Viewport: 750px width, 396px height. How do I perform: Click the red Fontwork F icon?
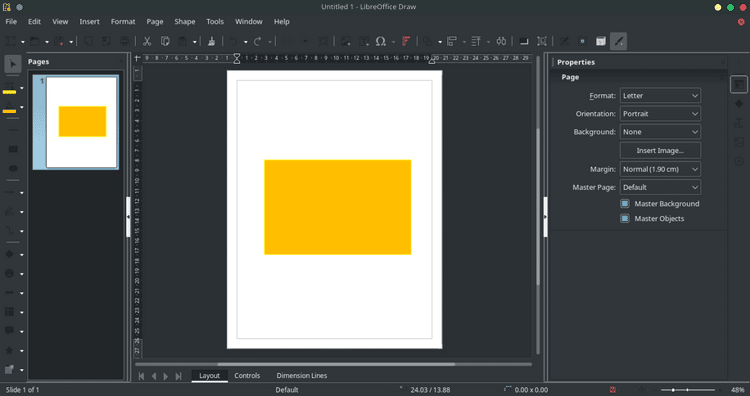click(406, 41)
